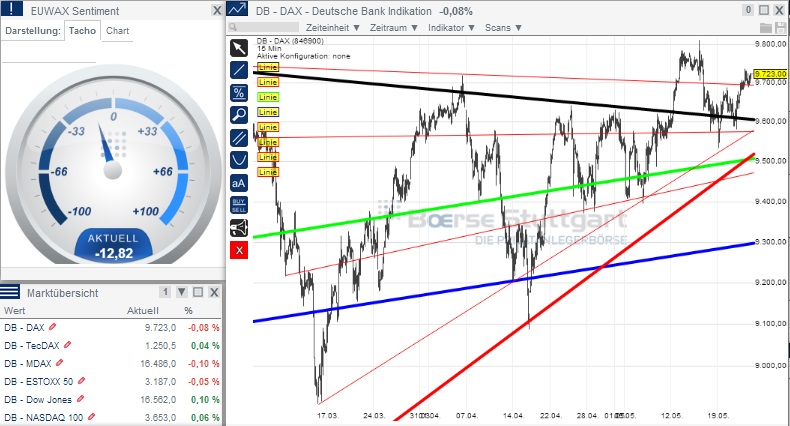
Task: Select the DB - MDAX row label
Action: click(x=28, y=363)
